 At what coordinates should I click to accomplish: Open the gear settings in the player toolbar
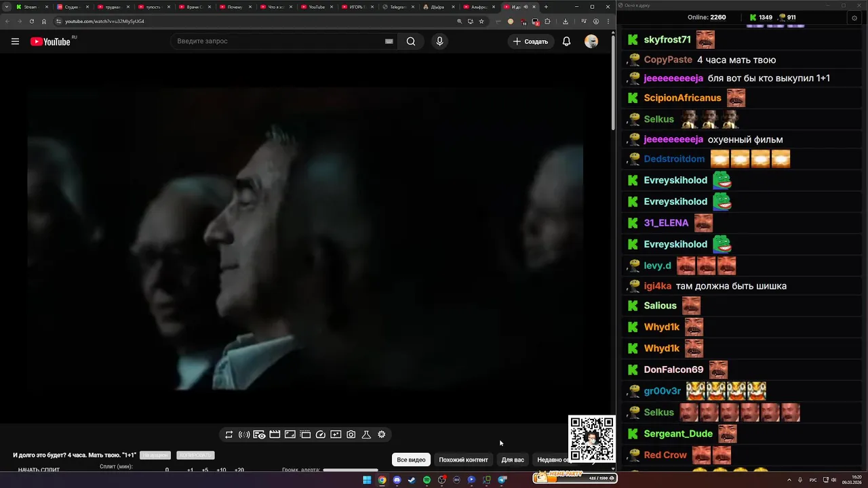point(382,434)
